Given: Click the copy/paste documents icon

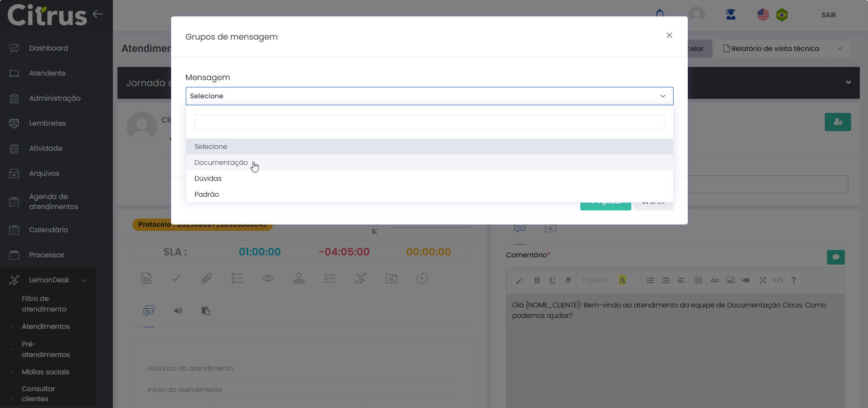Looking at the screenshot, I should click(206, 311).
